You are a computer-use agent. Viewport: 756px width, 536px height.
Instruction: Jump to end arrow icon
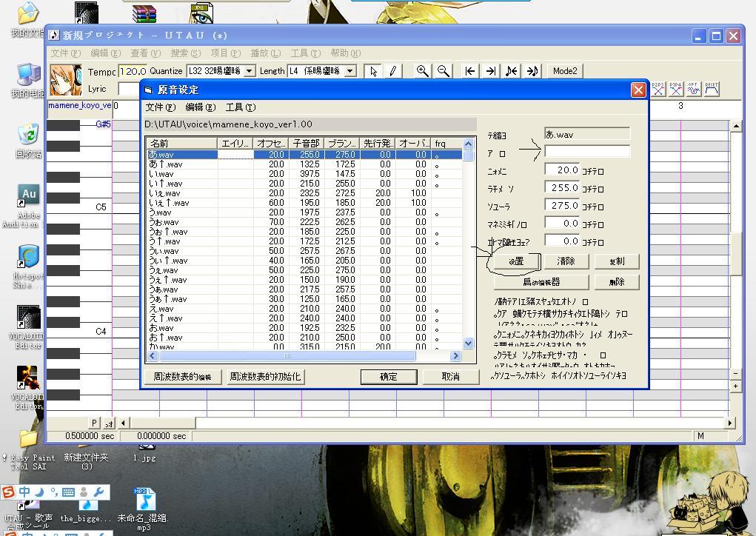490,71
